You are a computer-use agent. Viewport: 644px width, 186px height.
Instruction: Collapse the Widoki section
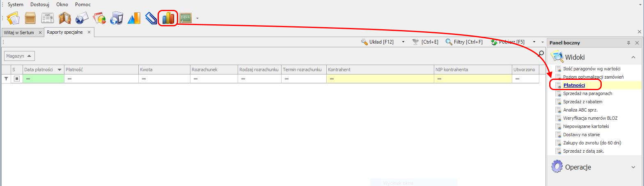coord(633,57)
